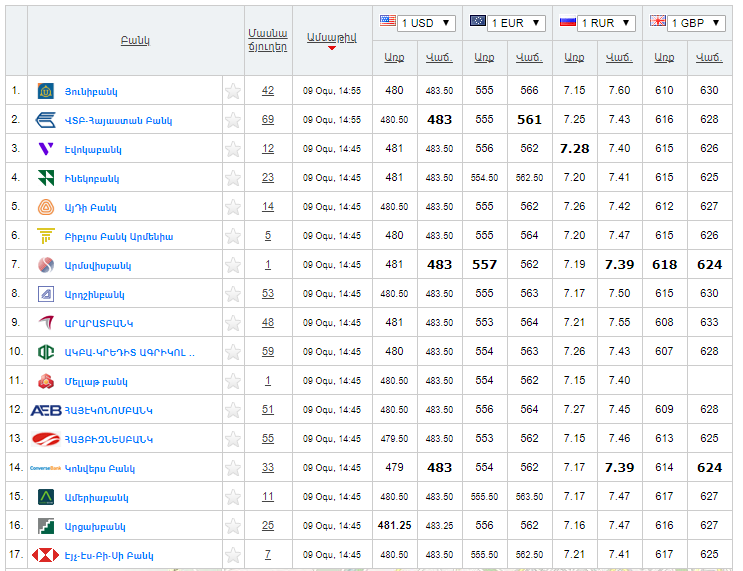Click the Byblos Bank Armenia yellow logo
The image size is (743, 571).
46,236
